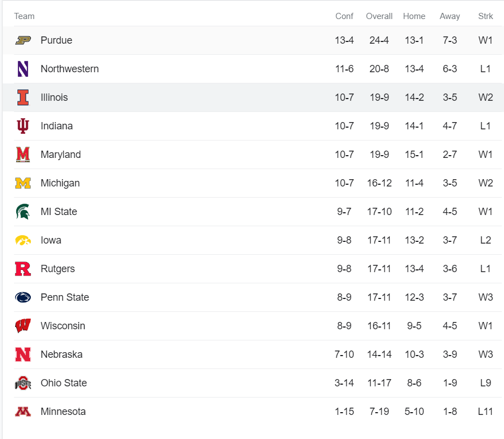Click the Penn State lion logo
The image size is (504, 439).
click(x=23, y=297)
